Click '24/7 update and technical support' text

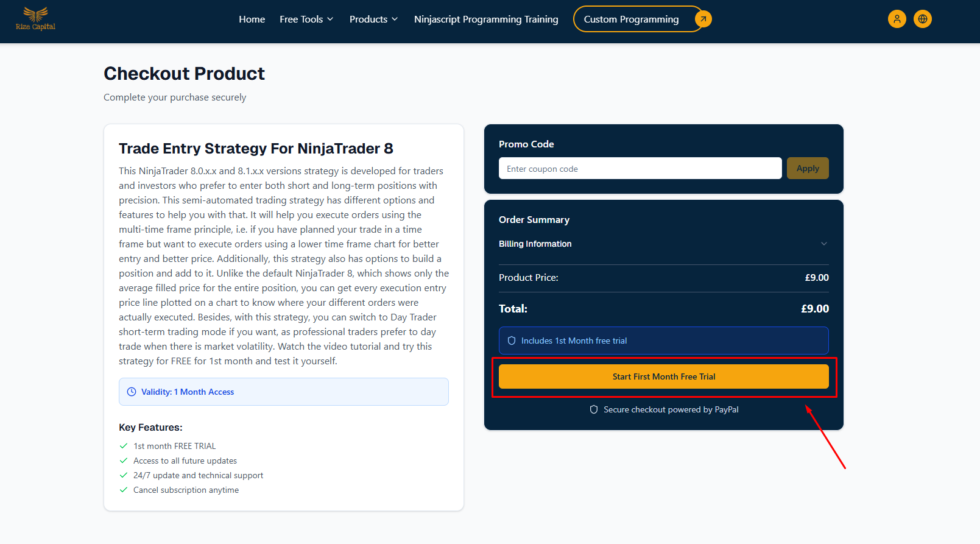[199, 475]
